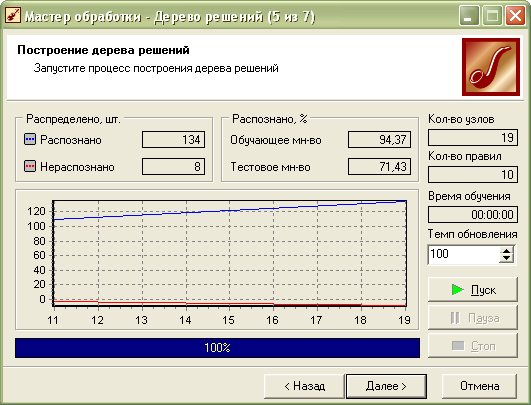Image resolution: width=531 pixels, height=405 pixels.
Task: Click the Темп обновления label
Action: click(472, 234)
